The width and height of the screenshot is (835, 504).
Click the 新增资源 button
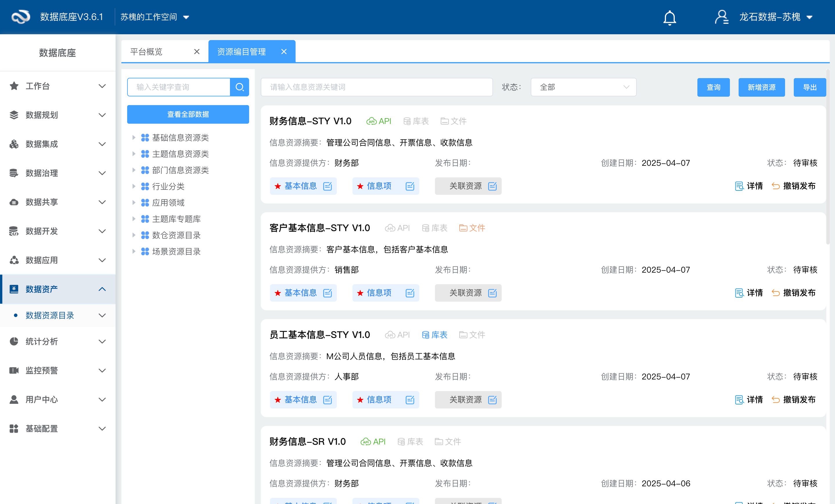click(762, 87)
